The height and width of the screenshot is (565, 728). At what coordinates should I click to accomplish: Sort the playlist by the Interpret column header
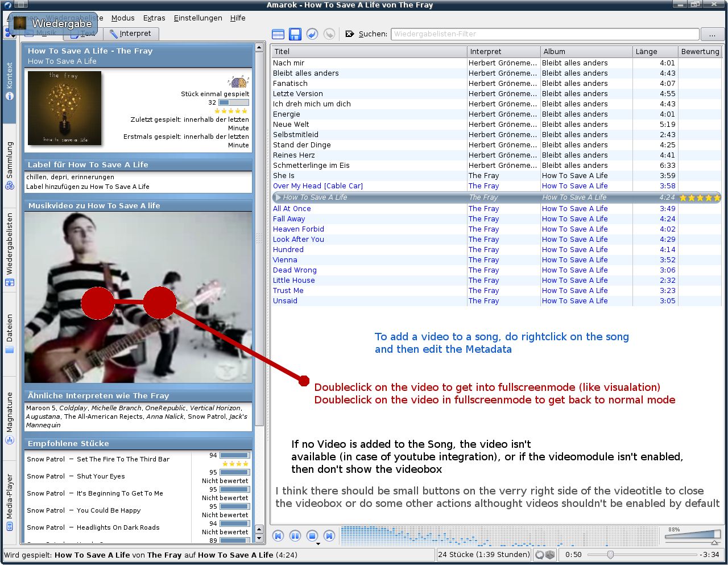coord(503,51)
